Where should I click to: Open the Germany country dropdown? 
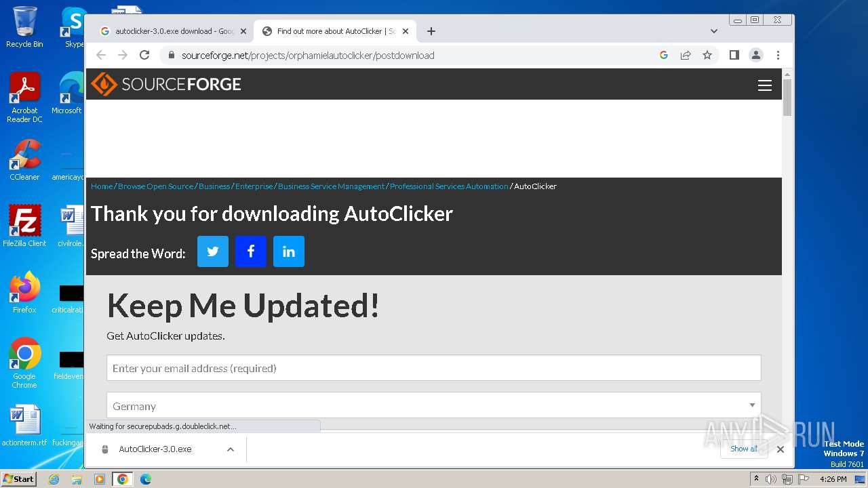434,406
